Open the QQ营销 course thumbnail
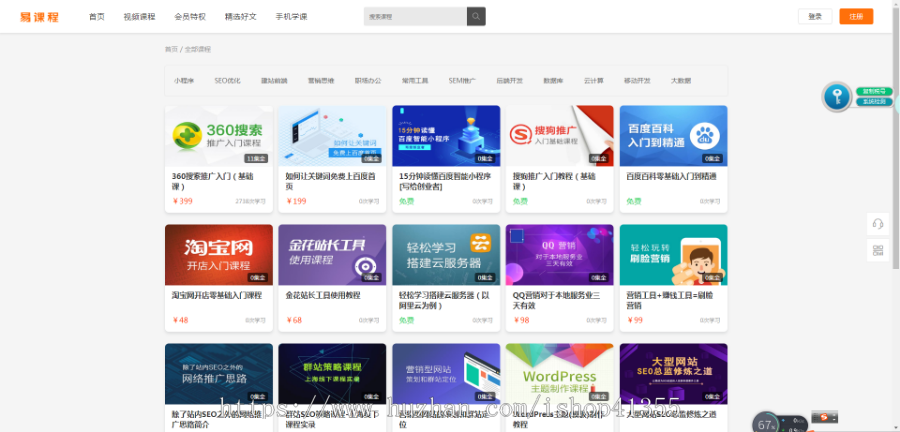 pos(560,255)
